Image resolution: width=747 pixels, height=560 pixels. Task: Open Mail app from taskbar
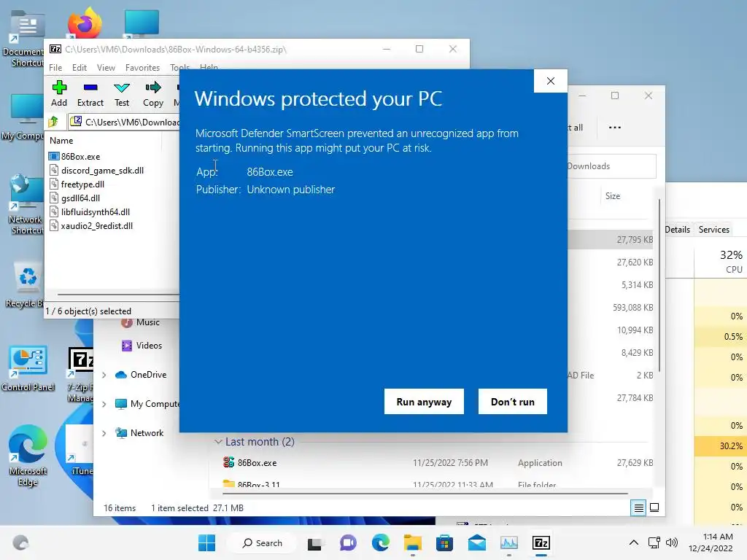[x=477, y=542]
